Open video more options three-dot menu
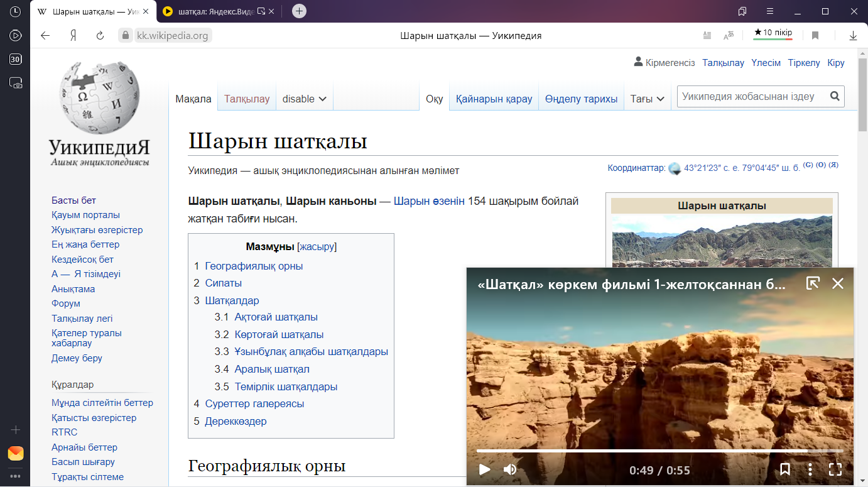The image size is (868, 487). tap(810, 469)
